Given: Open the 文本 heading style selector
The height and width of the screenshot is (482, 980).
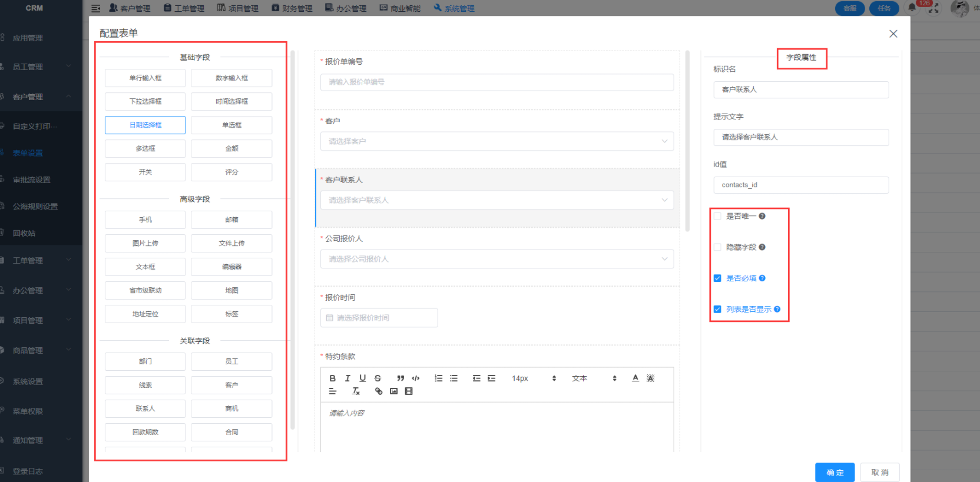Looking at the screenshot, I should (x=594, y=378).
